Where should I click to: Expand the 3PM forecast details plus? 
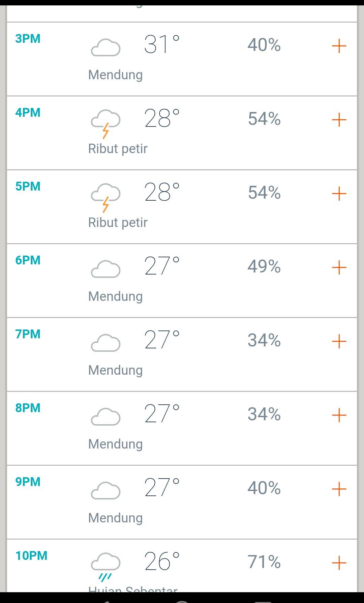pyautogui.click(x=339, y=46)
